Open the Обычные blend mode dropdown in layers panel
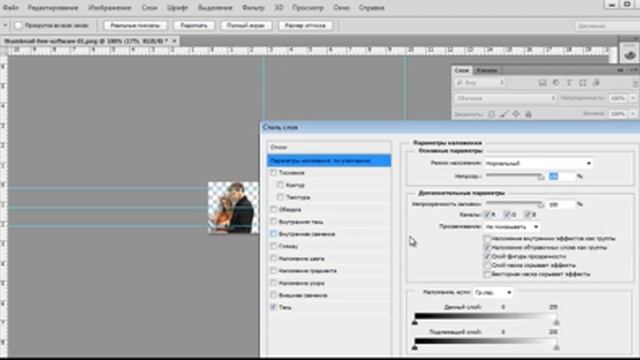 pos(505,98)
